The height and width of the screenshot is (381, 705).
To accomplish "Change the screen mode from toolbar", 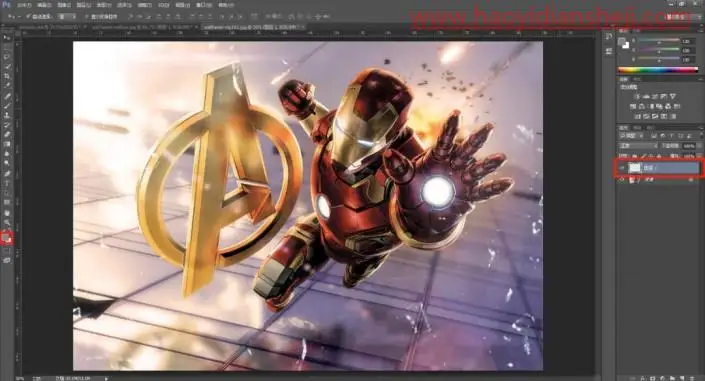I will pos(7,260).
